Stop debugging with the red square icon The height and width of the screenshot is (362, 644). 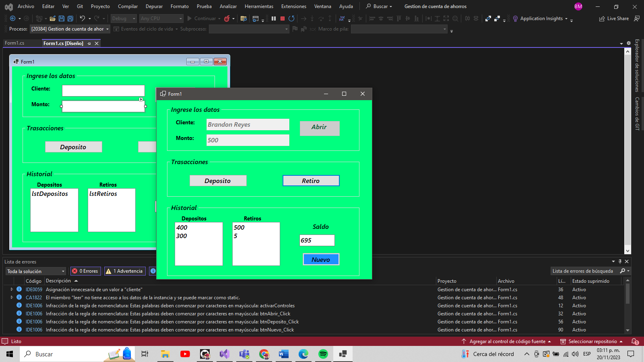283,19
